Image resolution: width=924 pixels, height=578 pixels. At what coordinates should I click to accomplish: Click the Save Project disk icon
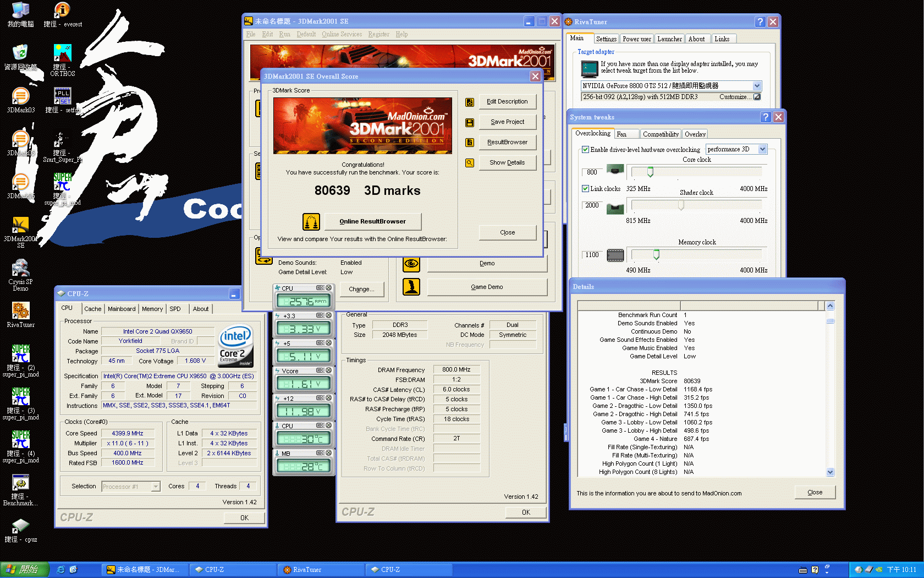[x=470, y=122]
